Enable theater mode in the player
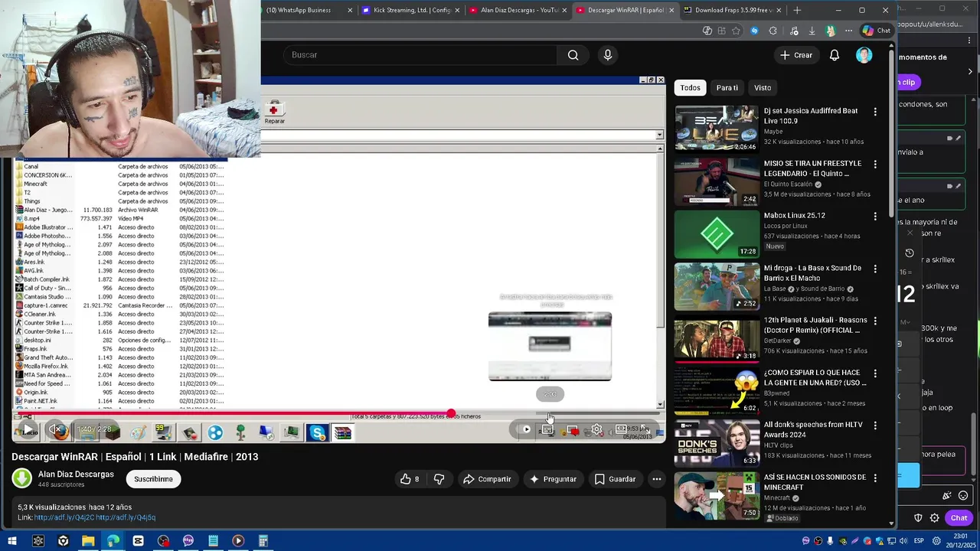This screenshot has height=551, width=980. [621, 430]
